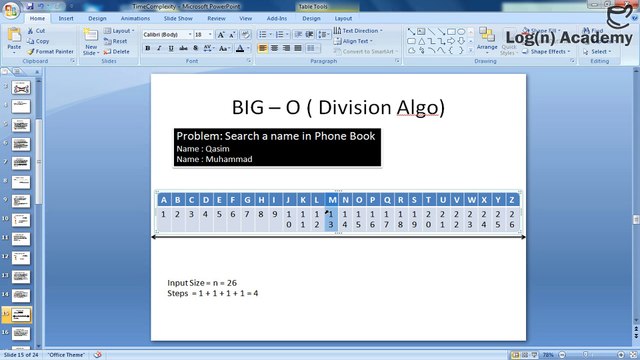Viewport: 640px width, 360px height.
Task: Click the Office Theme status bar entry
Action: point(66,355)
